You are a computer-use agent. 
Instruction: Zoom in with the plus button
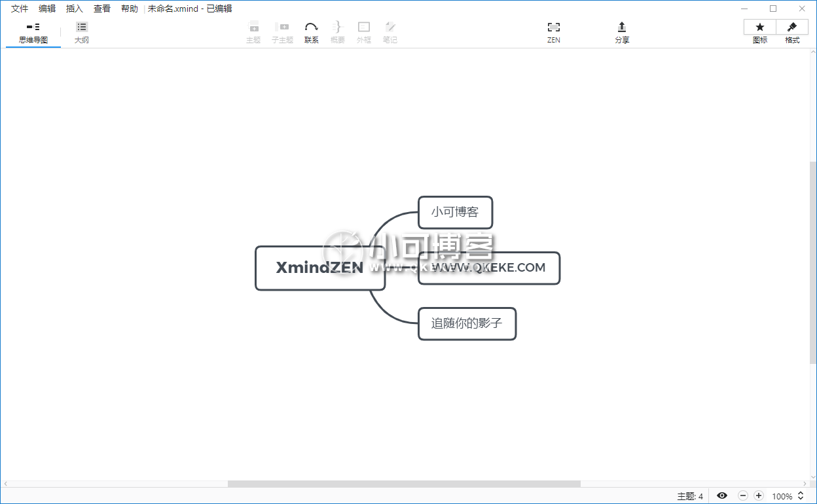coord(759,496)
